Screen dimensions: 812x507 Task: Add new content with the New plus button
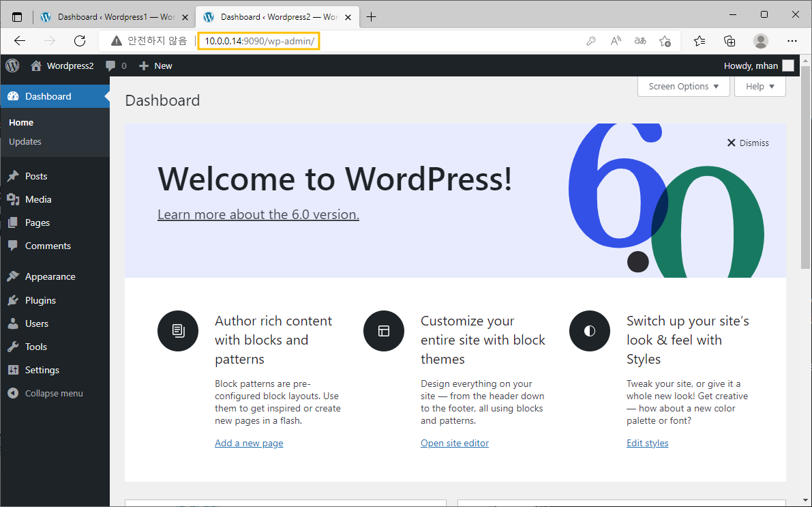click(x=144, y=66)
